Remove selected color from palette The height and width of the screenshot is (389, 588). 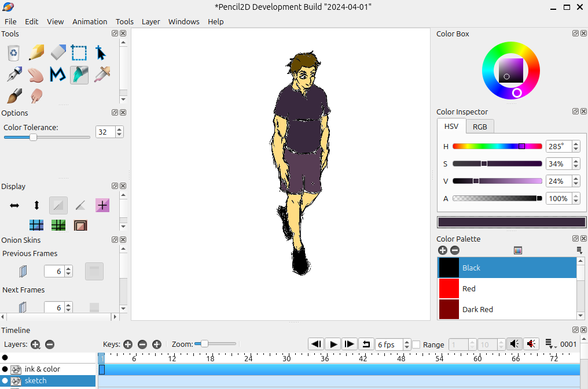click(x=455, y=250)
